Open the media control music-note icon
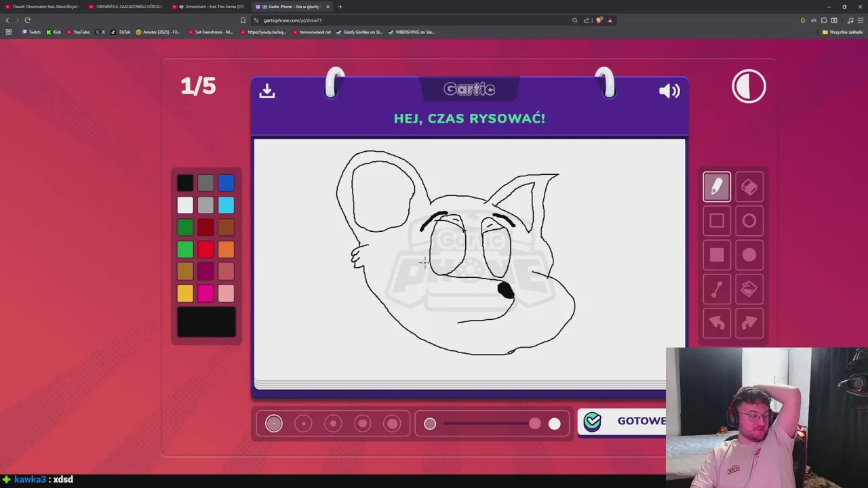Image resolution: width=868 pixels, height=488 pixels. coord(850,20)
